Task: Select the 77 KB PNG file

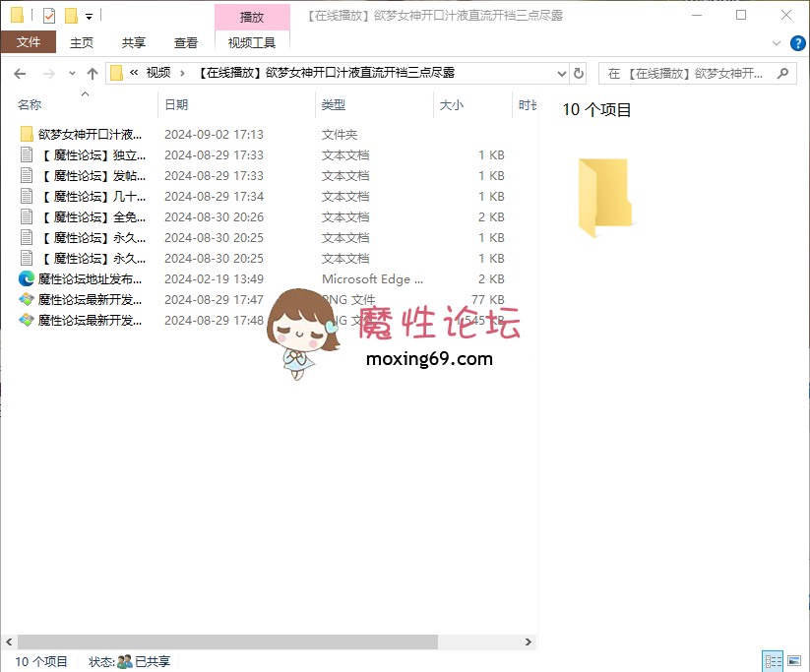Action: pyautogui.click(x=89, y=300)
